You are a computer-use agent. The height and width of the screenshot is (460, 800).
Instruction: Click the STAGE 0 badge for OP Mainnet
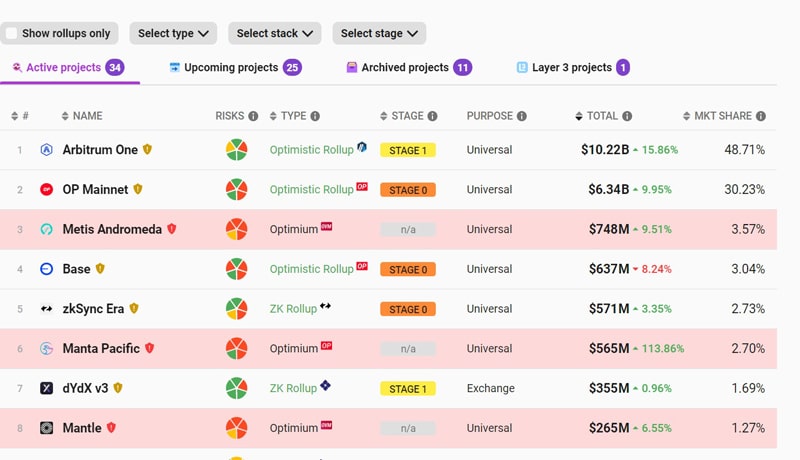(408, 190)
